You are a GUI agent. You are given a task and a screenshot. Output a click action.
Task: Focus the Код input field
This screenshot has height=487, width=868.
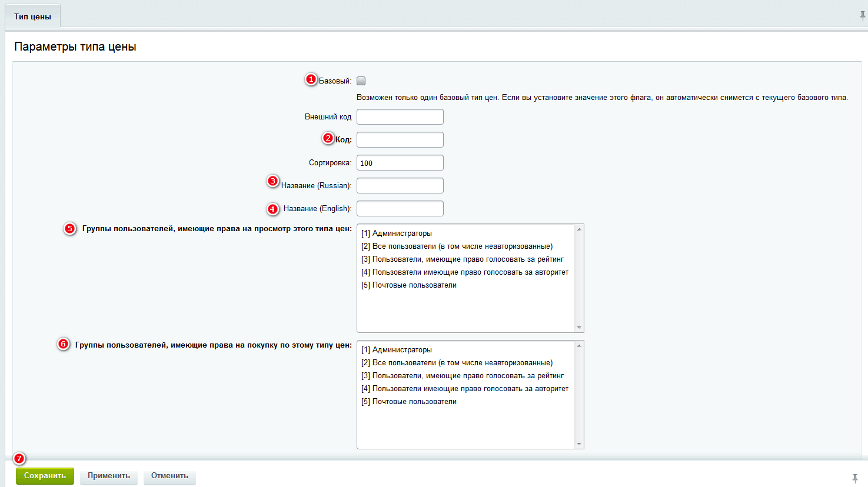[400, 139]
